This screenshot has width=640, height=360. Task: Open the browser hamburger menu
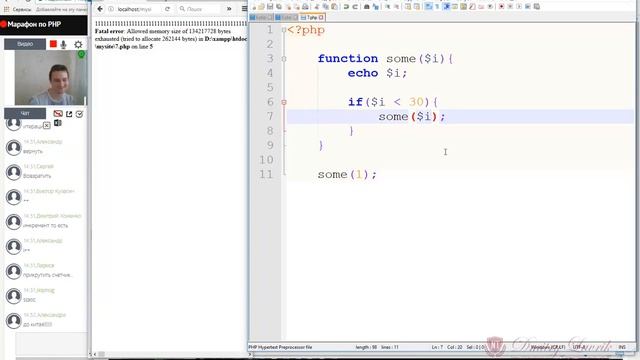click(244, 9)
